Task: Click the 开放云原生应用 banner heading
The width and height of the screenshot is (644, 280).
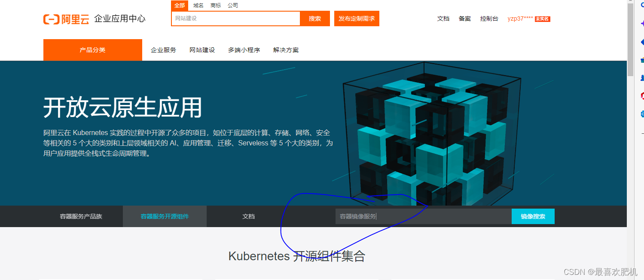Action: click(122, 108)
